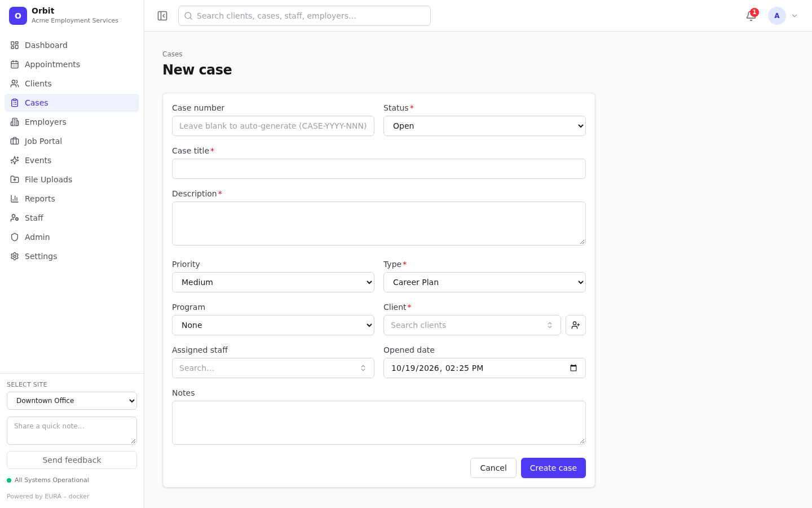812x508 pixels.
Task: Open the Program dropdown
Action: (273, 325)
